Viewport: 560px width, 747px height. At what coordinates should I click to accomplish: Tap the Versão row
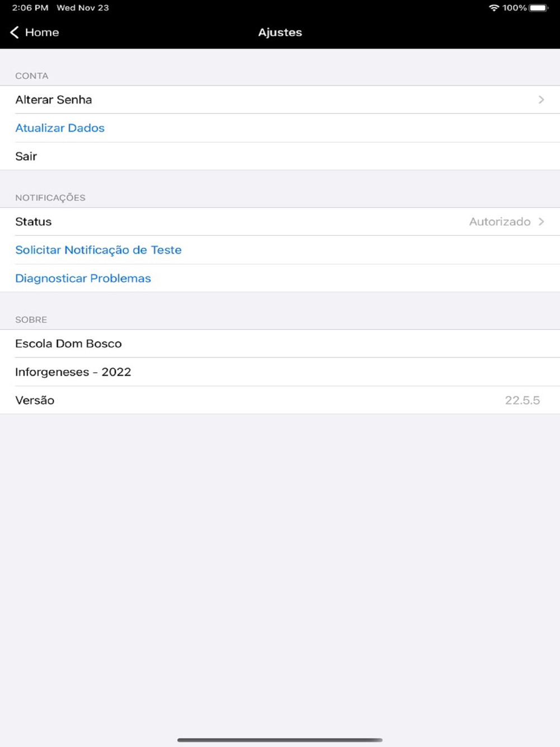point(280,400)
